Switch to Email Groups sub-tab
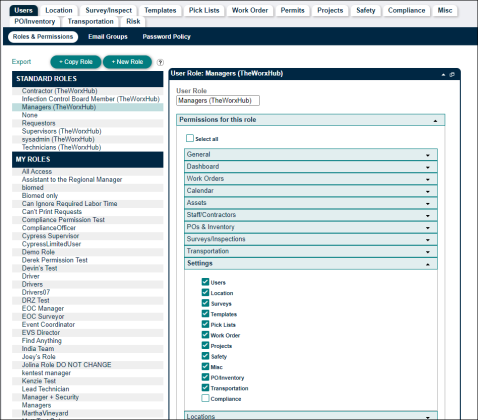This screenshot has width=478, height=420. point(108,37)
